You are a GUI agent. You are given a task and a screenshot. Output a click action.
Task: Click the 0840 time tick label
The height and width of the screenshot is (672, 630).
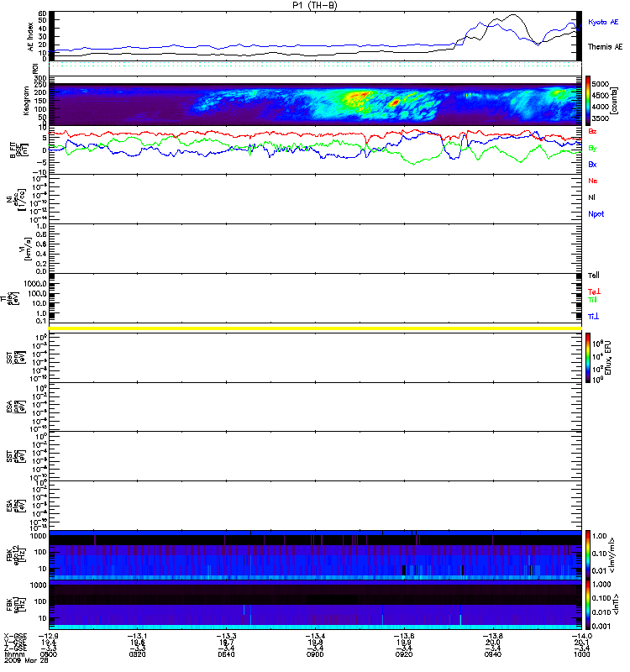(226, 654)
